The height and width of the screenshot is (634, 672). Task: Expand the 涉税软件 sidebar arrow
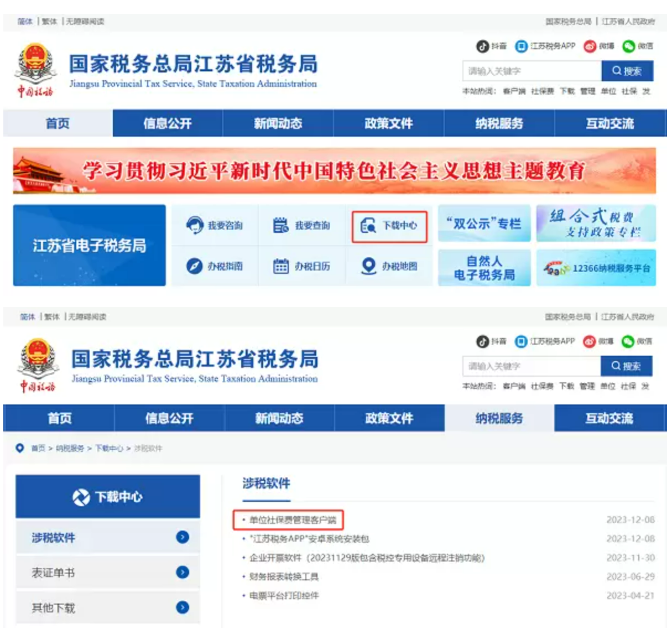[x=183, y=537]
